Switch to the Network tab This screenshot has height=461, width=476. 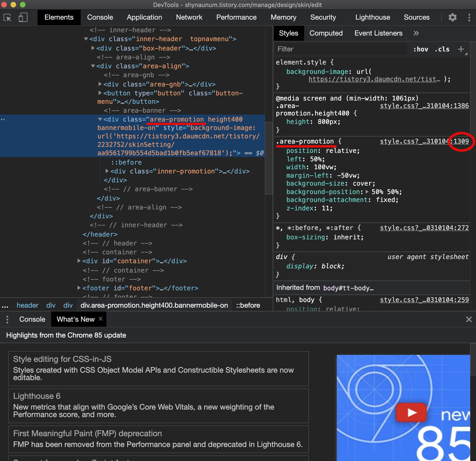pos(189,18)
